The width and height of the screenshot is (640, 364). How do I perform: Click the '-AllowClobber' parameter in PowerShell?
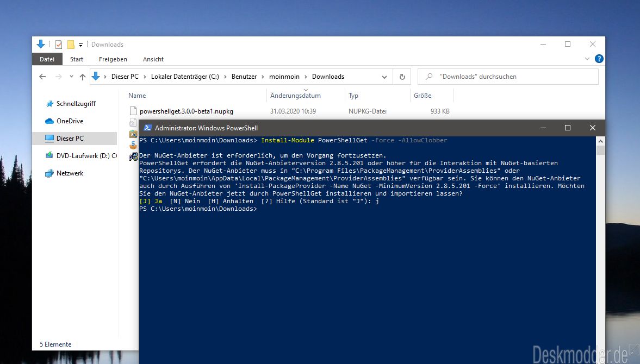[423, 140]
